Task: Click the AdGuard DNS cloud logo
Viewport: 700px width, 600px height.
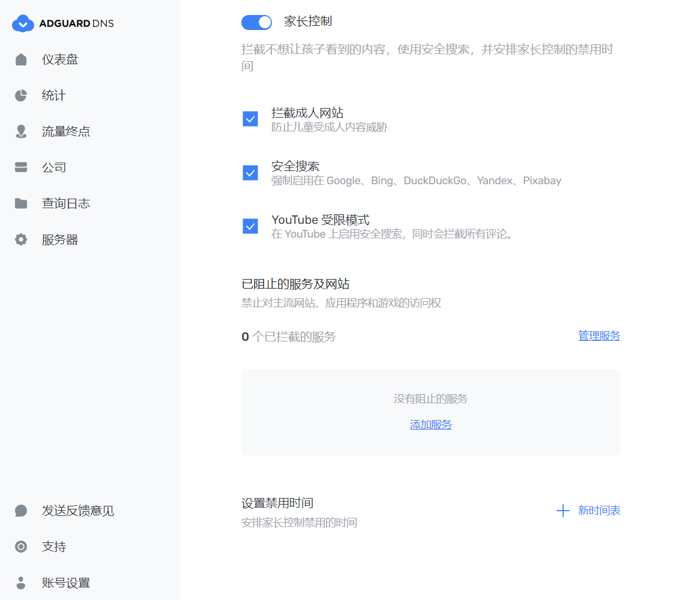Action: [23, 23]
